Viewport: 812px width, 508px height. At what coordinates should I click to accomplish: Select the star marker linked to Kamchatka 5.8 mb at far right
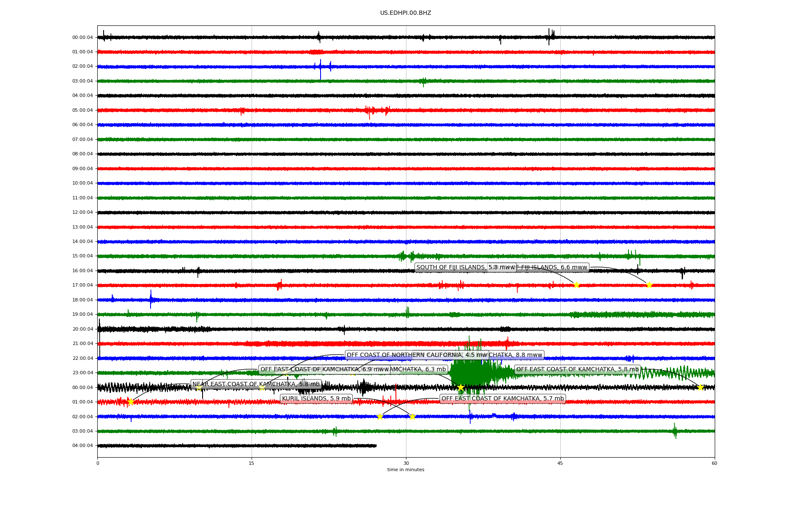(700, 387)
